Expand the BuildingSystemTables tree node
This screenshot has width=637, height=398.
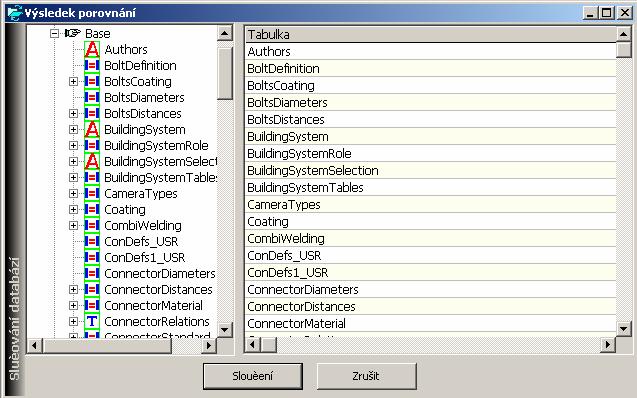tap(73, 177)
